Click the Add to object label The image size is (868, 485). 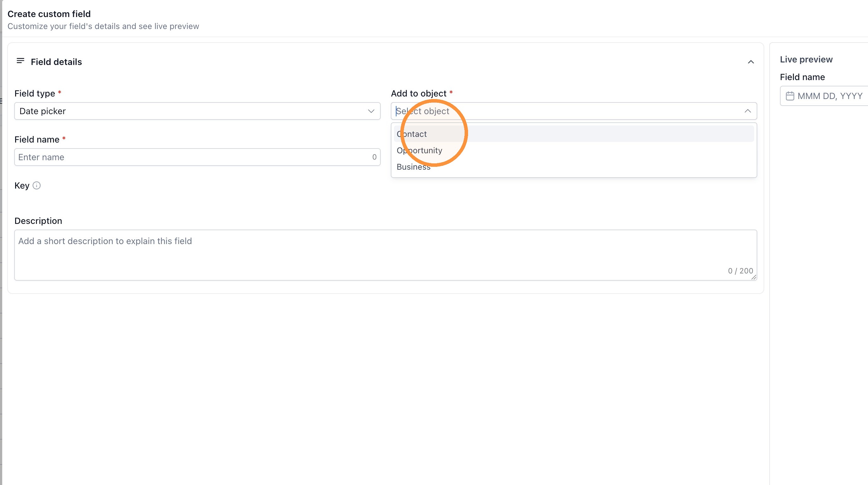click(419, 93)
